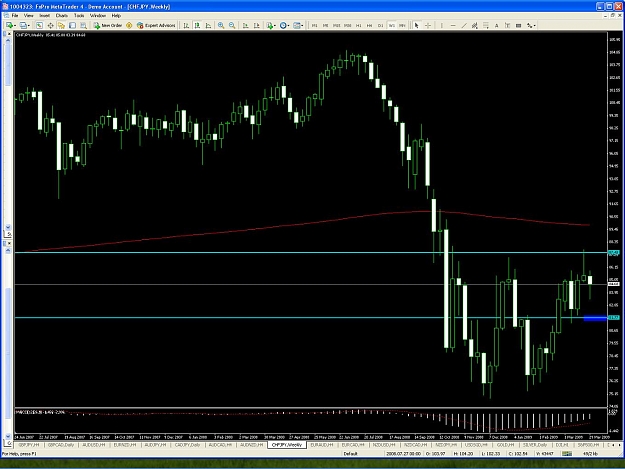625x469 pixels.
Task: Select the Fibonacci Retracement tool
Action: click(485, 26)
